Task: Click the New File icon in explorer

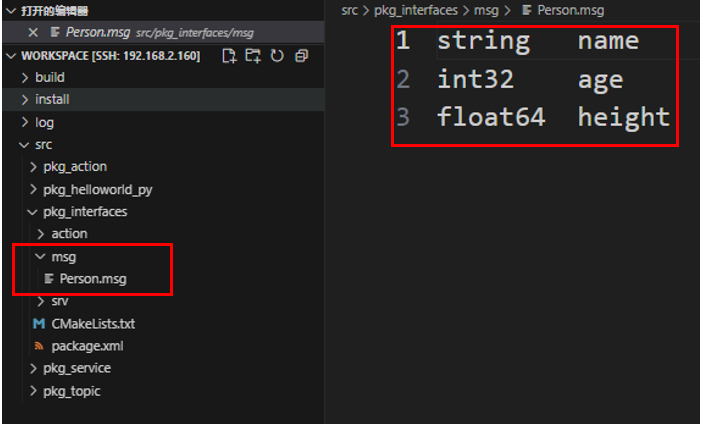Action: pyautogui.click(x=230, y=55)
